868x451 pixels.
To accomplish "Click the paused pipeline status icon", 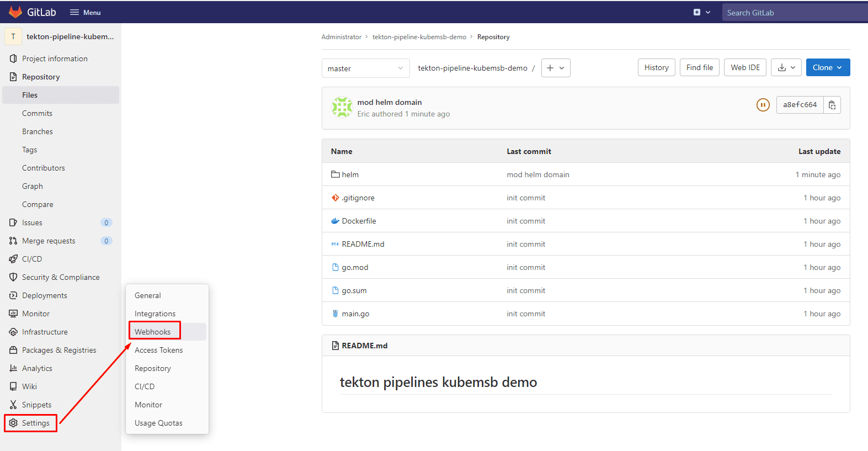I will pyautogui.click(x=763, y=105).
